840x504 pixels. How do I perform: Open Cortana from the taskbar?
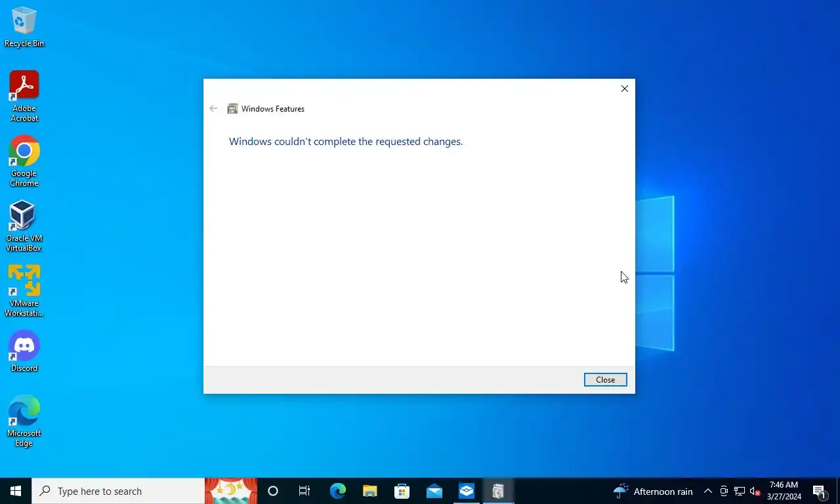click(x=273, y=491)
